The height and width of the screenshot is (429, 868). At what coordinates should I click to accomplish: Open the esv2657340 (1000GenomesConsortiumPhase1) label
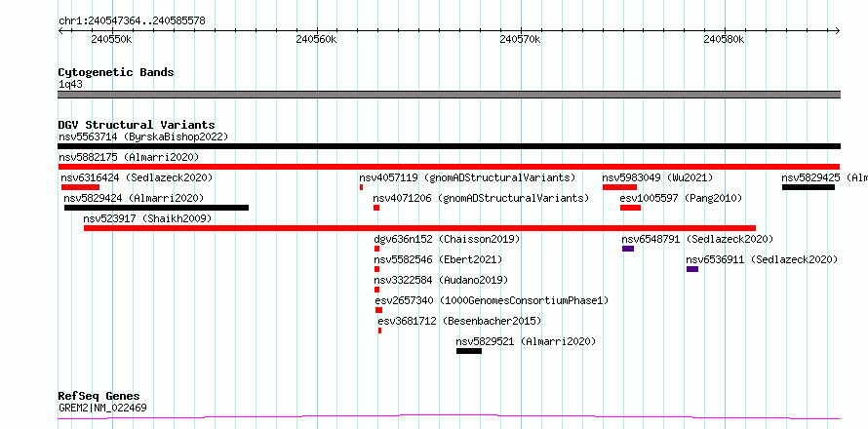(492, 300)
